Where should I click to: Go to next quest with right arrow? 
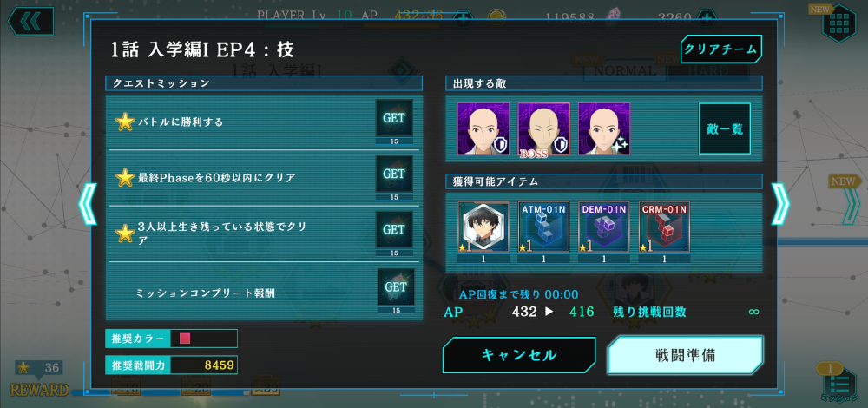(780, 204)
